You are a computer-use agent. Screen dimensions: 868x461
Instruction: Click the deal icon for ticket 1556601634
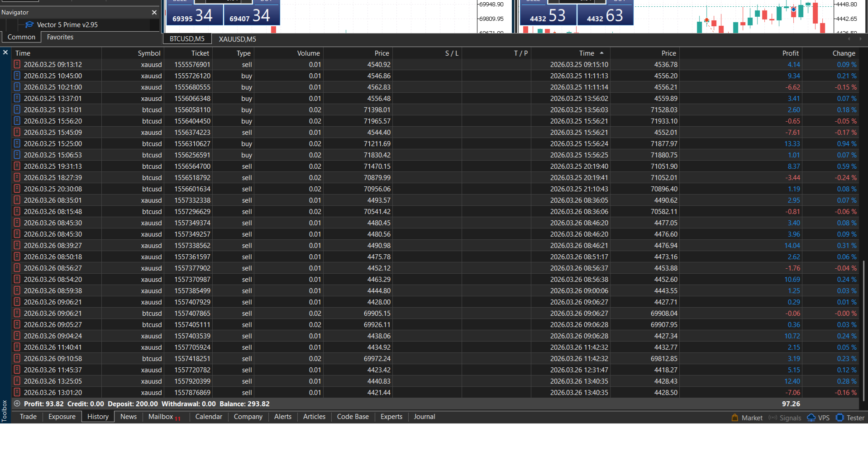coord(17,189)
